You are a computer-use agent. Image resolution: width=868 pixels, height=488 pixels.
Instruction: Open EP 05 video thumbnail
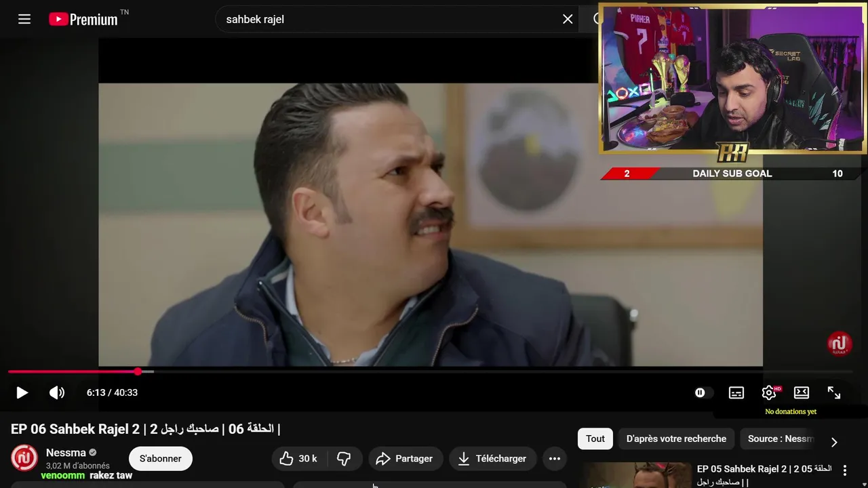(x=636, y=475)
